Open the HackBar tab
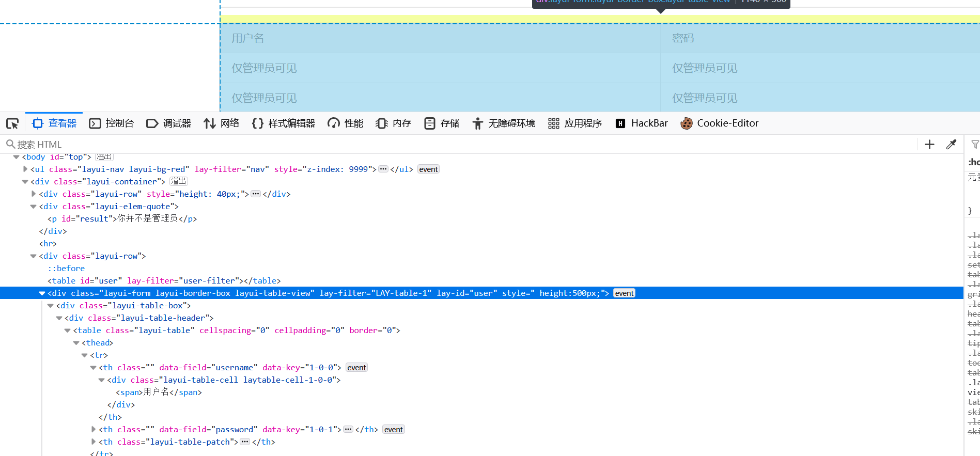Viewport: 980px width, 456px height. pos(642,123)
